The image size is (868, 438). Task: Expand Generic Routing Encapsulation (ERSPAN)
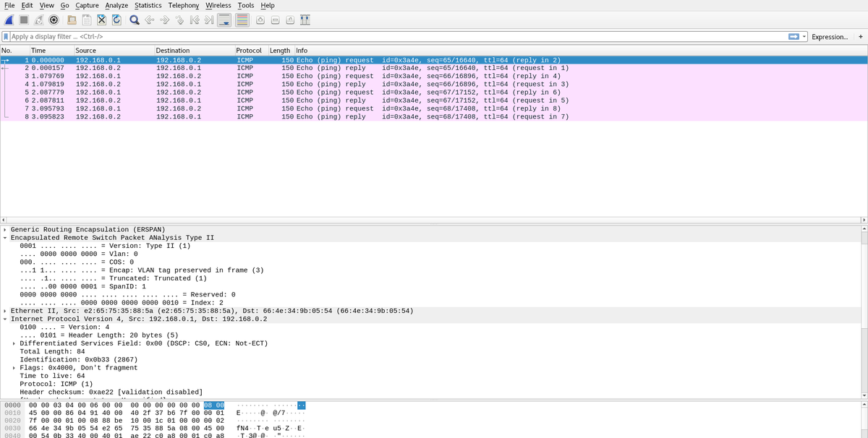(5, 229)
